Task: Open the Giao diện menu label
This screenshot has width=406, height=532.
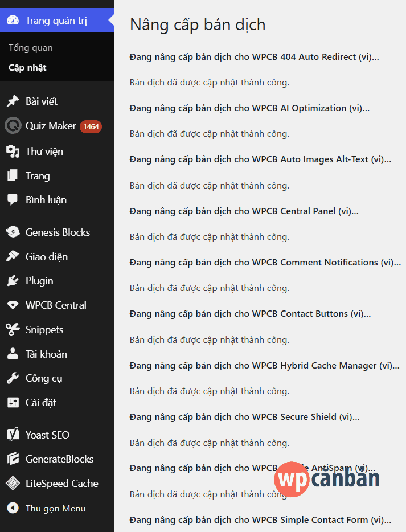Action: (47, 256)
